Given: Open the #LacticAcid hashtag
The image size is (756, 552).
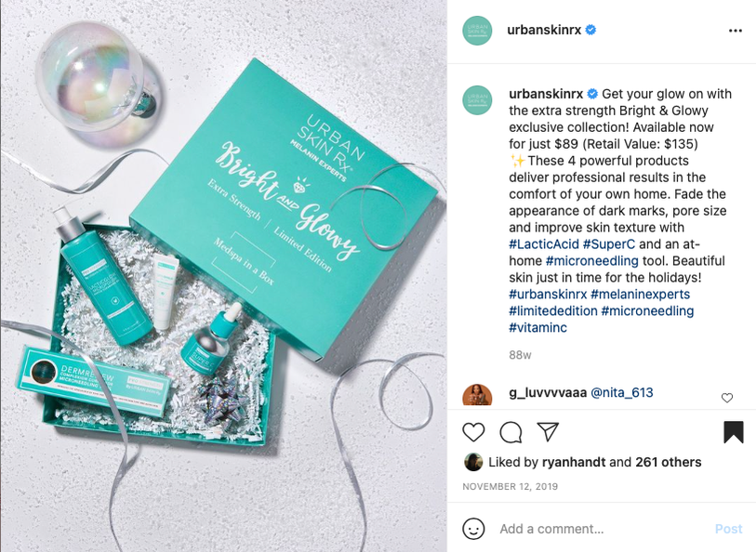Looking at the screenshot, I should pos(543,244).
